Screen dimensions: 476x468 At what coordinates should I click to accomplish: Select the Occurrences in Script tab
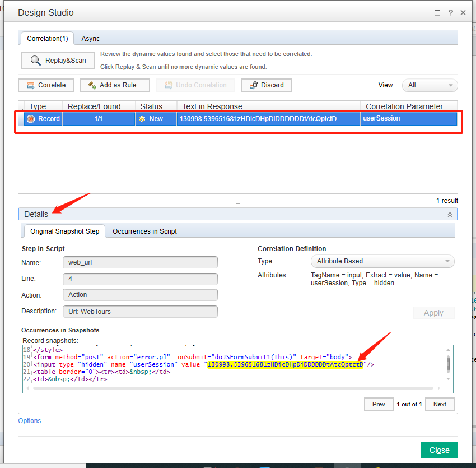pyautogui.click(x=144, y=231)
